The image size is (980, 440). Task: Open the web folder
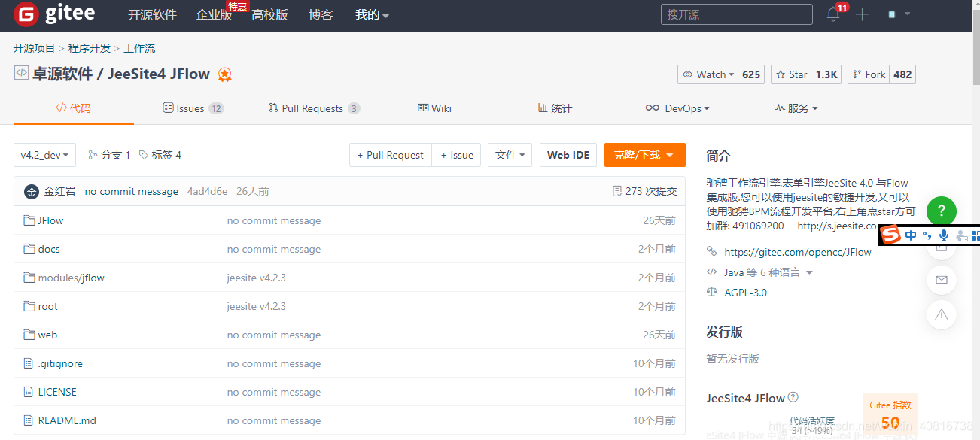pyautogui.click(x=47, y=335)
